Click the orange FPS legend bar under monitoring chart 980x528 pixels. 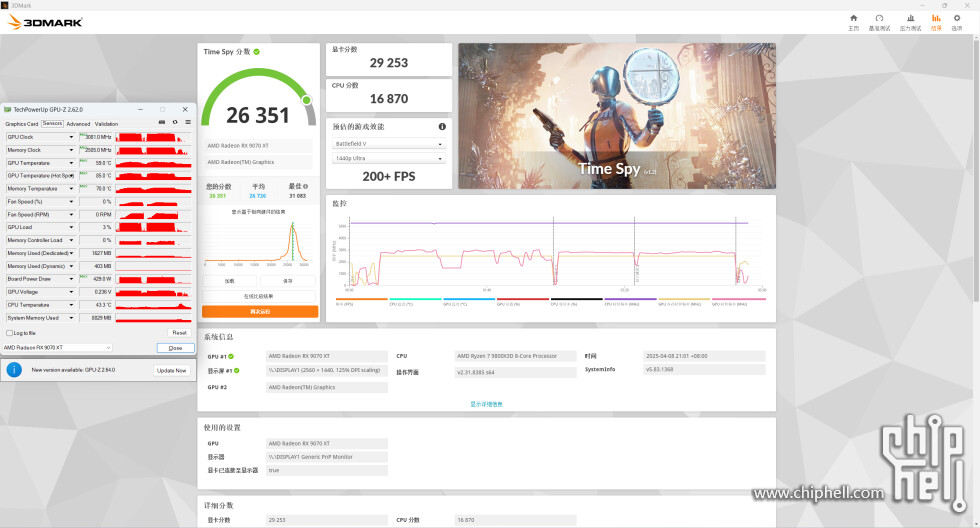click(x=361, y=299)
